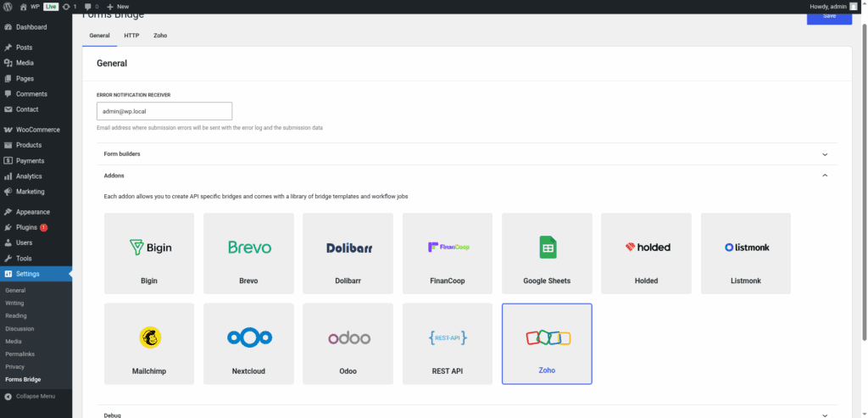The image size is (868, 418).
Task: Switch to the Zoho tab
Action: point(160,36)
